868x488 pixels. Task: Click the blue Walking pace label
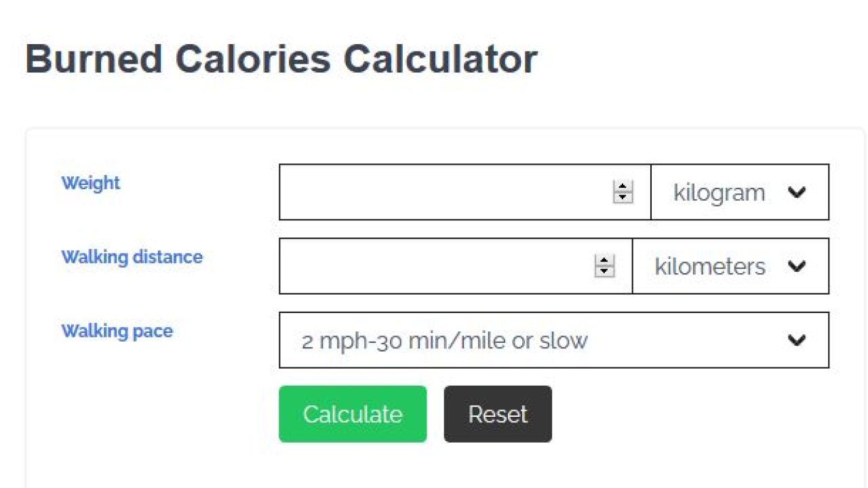coord(117,331)
